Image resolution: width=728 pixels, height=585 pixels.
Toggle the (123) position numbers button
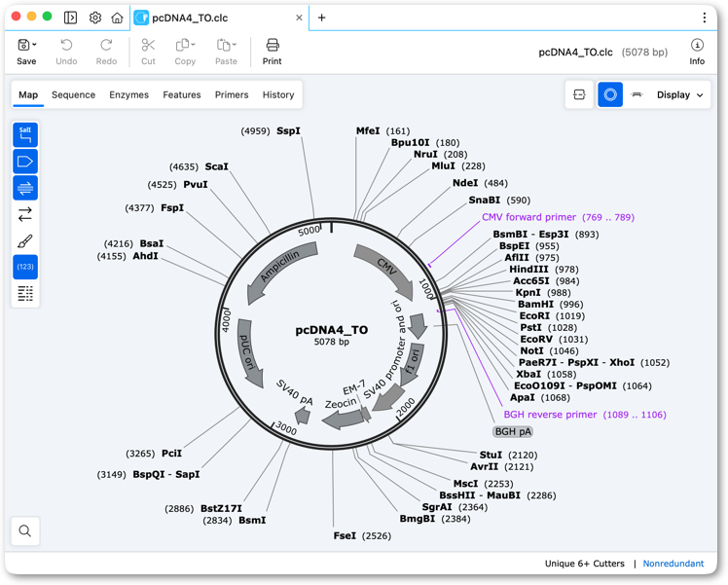pos(25,267)
